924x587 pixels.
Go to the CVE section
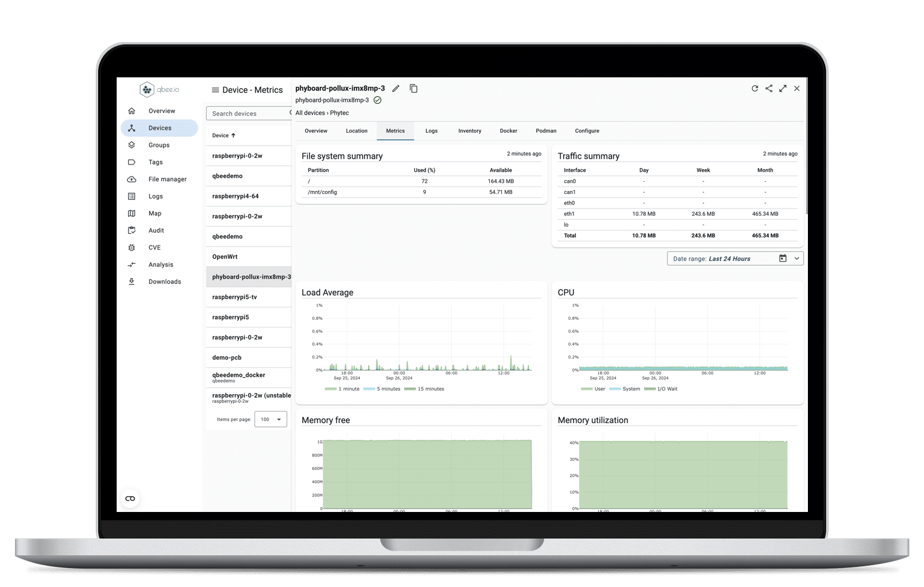[x=154, y=248]
